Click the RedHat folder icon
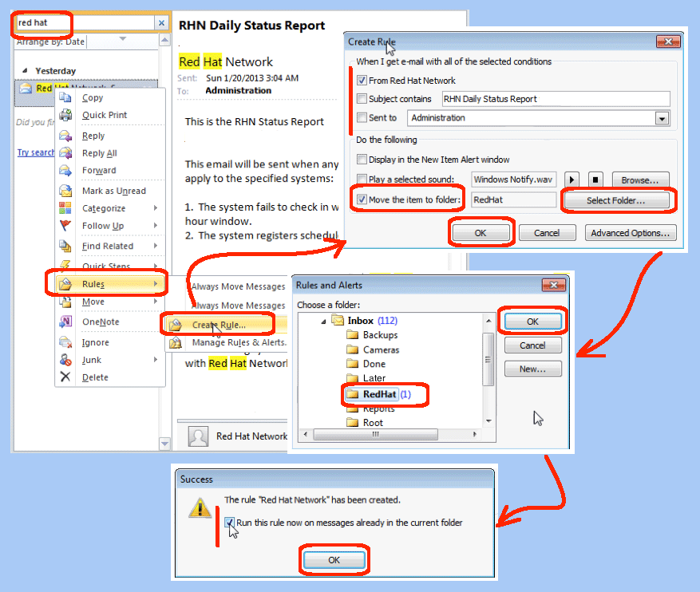 pyautogui.click(x=353, y=394)
